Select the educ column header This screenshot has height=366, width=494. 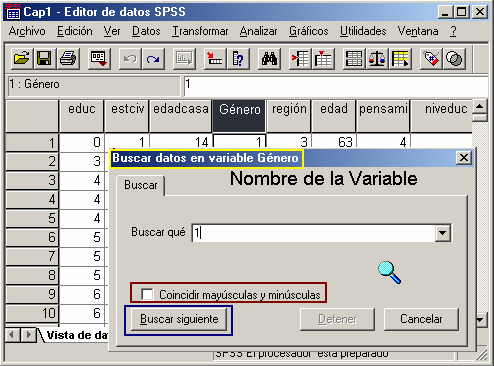pyautogui.click(x=81, y=115)
